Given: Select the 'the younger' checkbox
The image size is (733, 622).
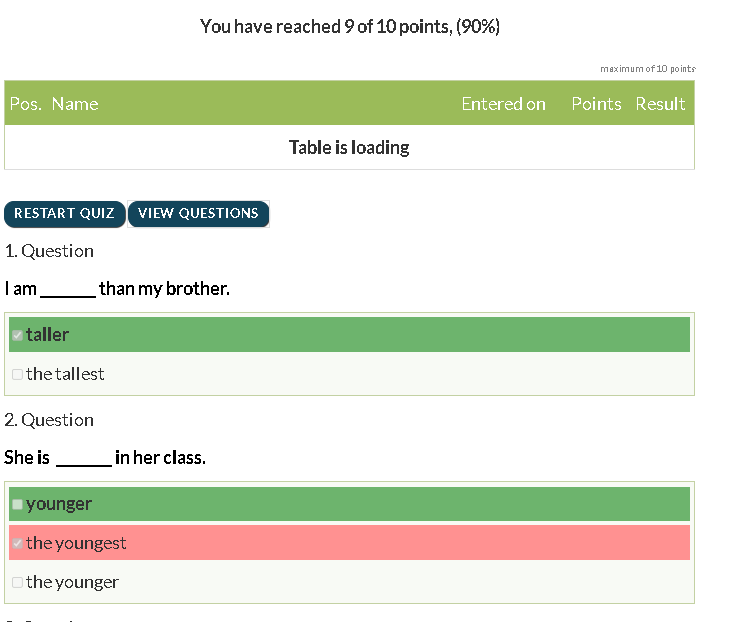Looking at the screenshot, I should (x=17, y=582).
